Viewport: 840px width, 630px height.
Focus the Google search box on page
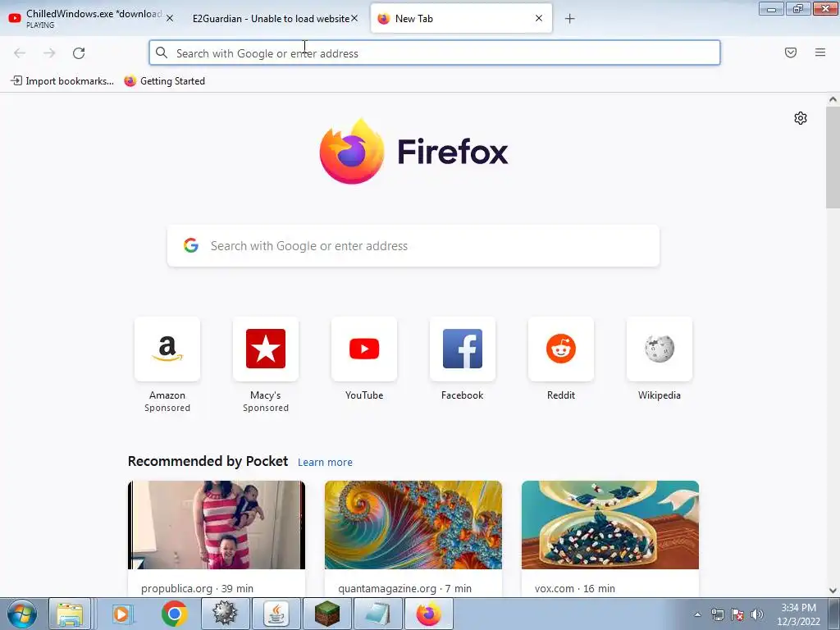click(413, 246)
